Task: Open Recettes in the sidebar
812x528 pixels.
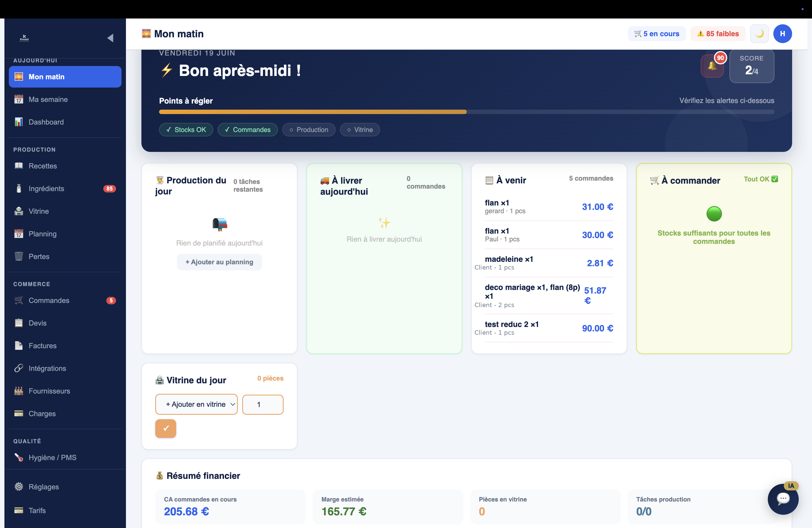Action: [65, 166]
